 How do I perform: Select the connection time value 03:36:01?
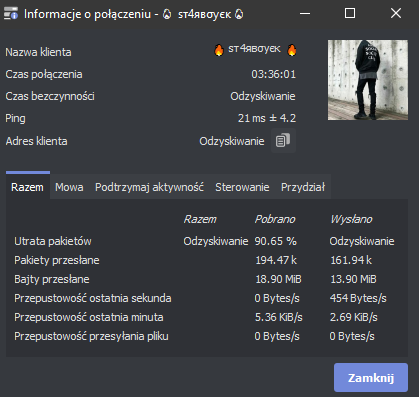point(274,74)
